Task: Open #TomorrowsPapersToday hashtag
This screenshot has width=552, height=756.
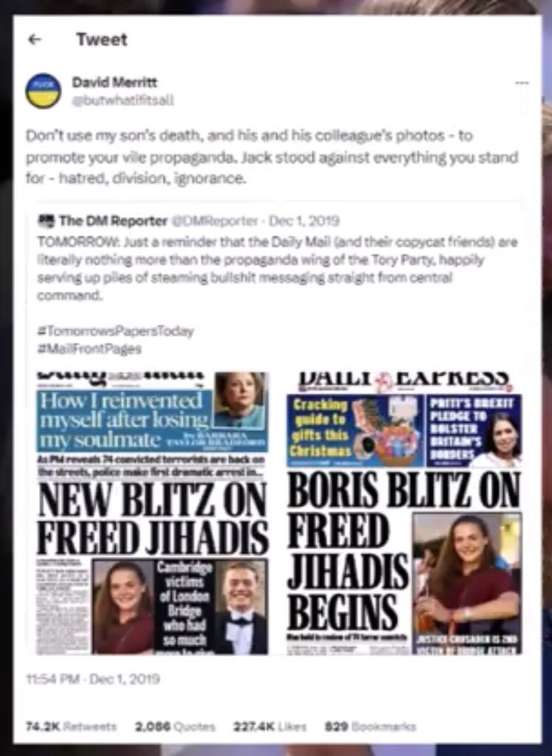Action: coord(116,331)
